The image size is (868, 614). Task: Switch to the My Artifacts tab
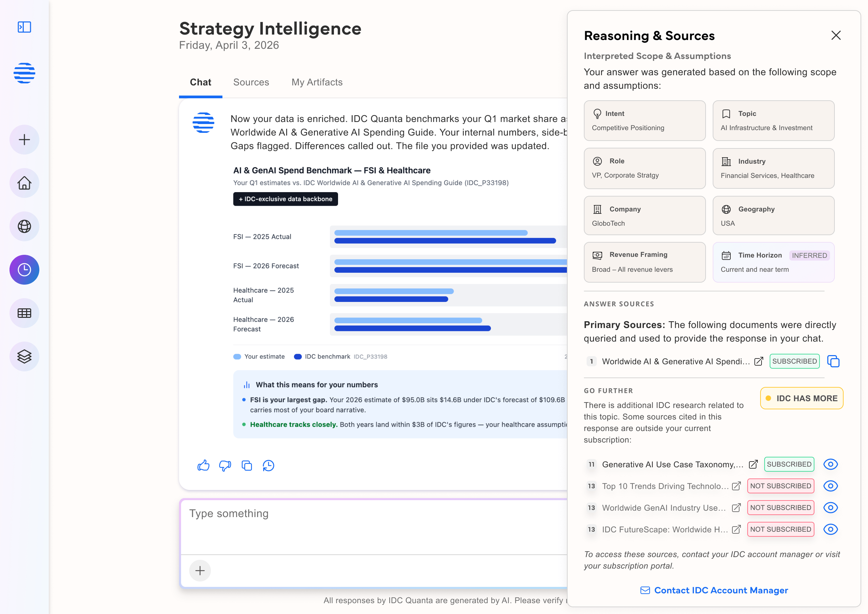click(x=317, y=82)
